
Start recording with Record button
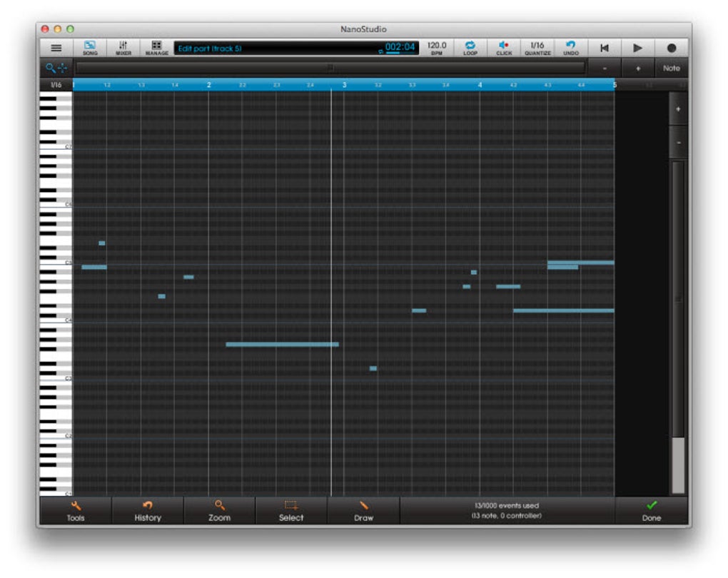click(x=672, y=48)
